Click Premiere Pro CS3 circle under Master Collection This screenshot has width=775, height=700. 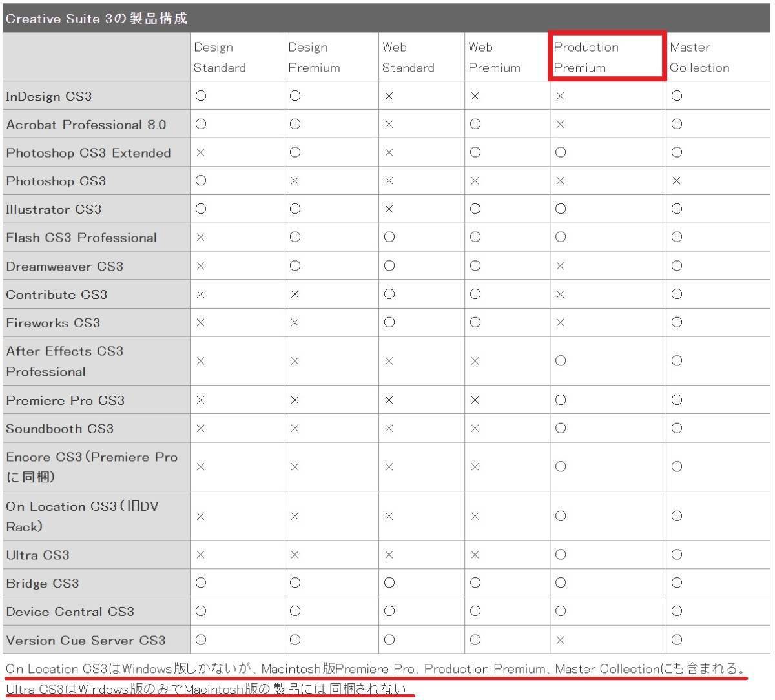(676, 400)
